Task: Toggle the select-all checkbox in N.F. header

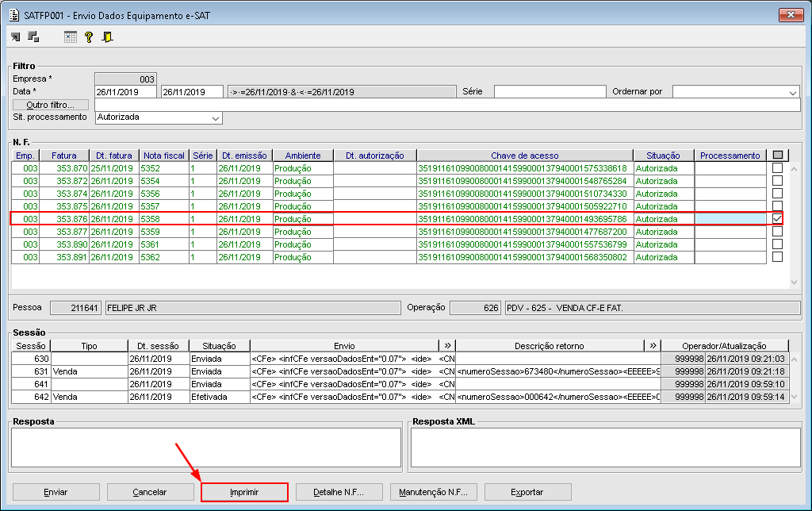Action: [x=777, y=155]
